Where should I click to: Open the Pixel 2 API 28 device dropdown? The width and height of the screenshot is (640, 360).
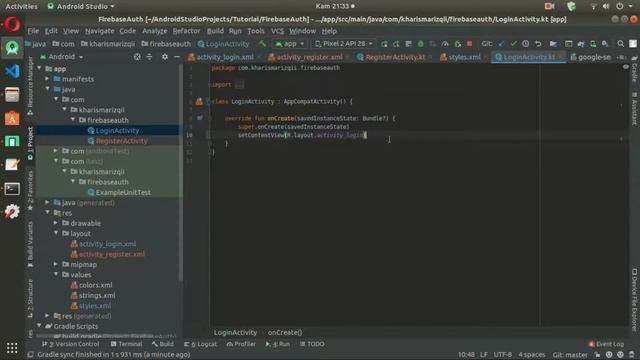point(343,44)
